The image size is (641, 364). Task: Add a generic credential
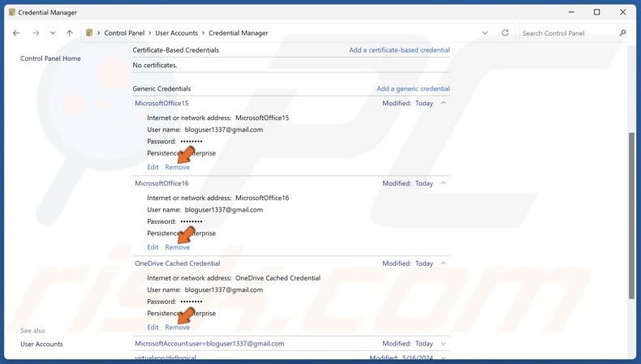pyautogui.click(x=413, y=88)
